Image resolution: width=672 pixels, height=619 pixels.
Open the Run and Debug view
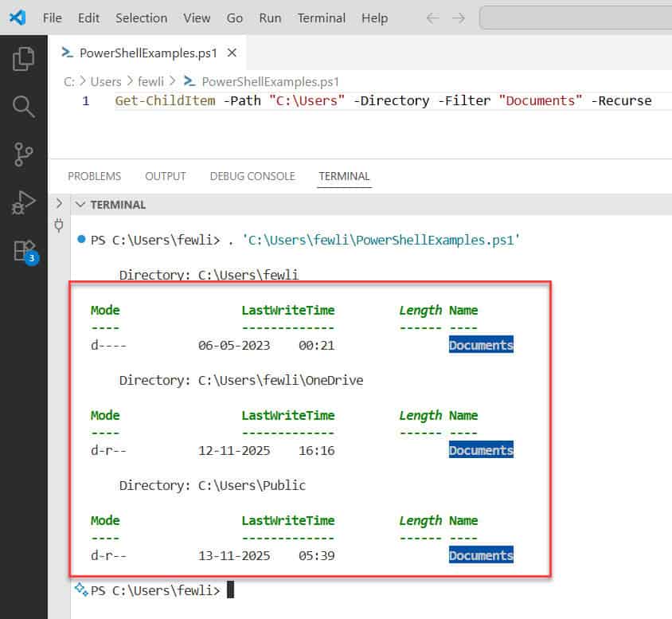click(x=23, y=201)
